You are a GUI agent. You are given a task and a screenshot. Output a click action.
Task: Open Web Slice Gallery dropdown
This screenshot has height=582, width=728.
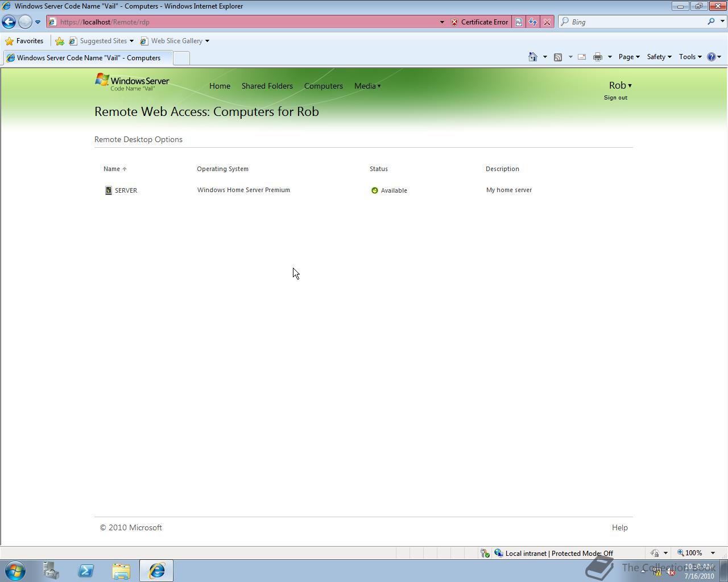pyautogui.click(x=175, y=41)
